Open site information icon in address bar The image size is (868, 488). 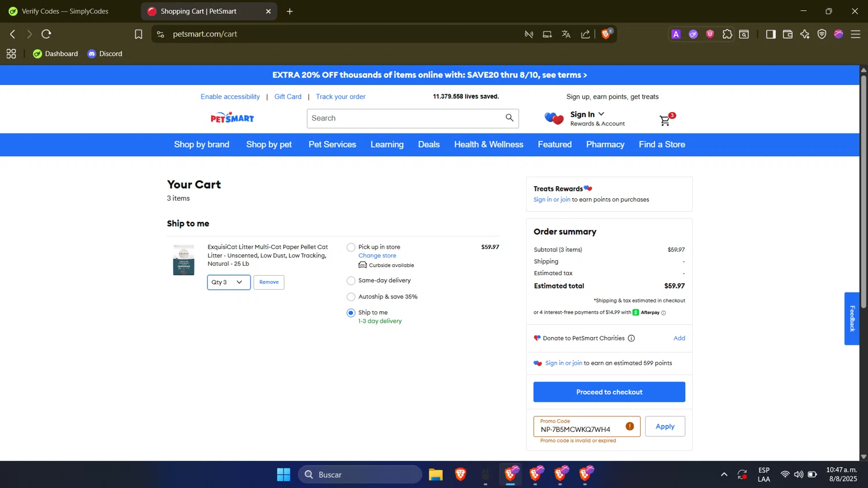point(161,34)
